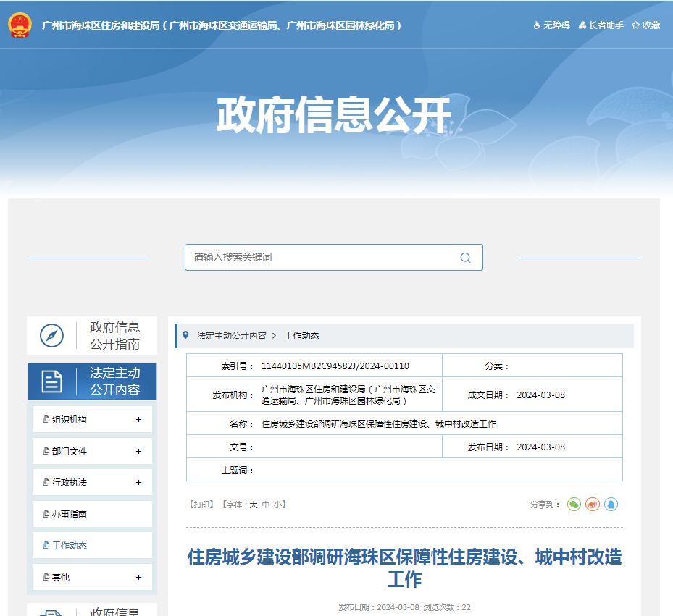Expand the 行政执法 section
The height and width of the screenshot is (616, 673).
tap(138, 483)
